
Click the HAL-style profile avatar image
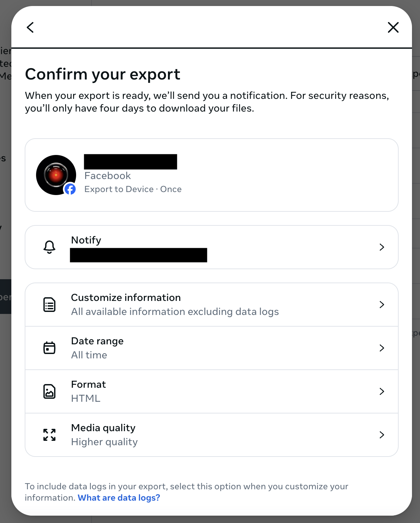click(56, 175)
